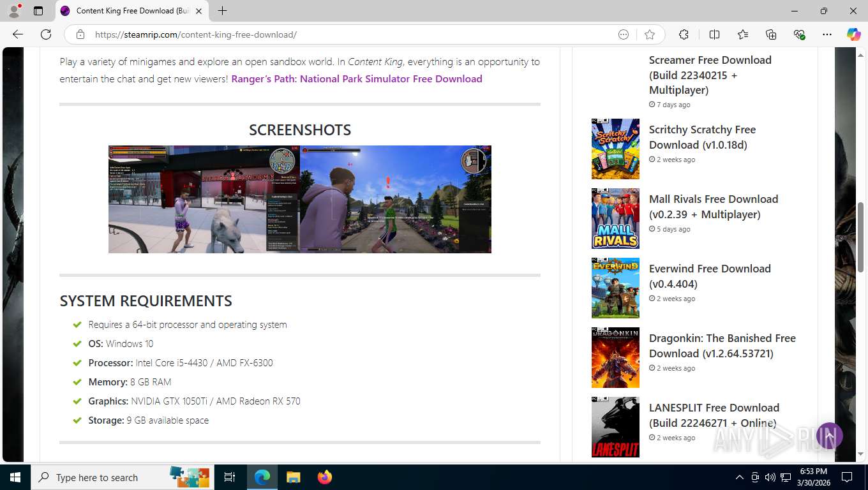868x490 pixels.
Task: Open the favorites list
Action: click(x=742, y=34)
